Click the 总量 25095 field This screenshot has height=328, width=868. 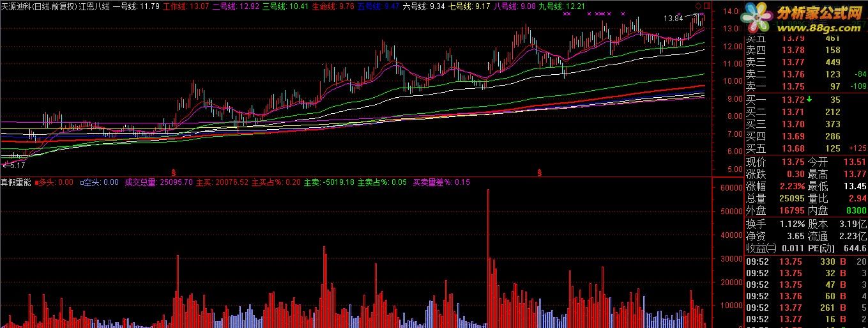pyautogui.click(x=774, y=198)
